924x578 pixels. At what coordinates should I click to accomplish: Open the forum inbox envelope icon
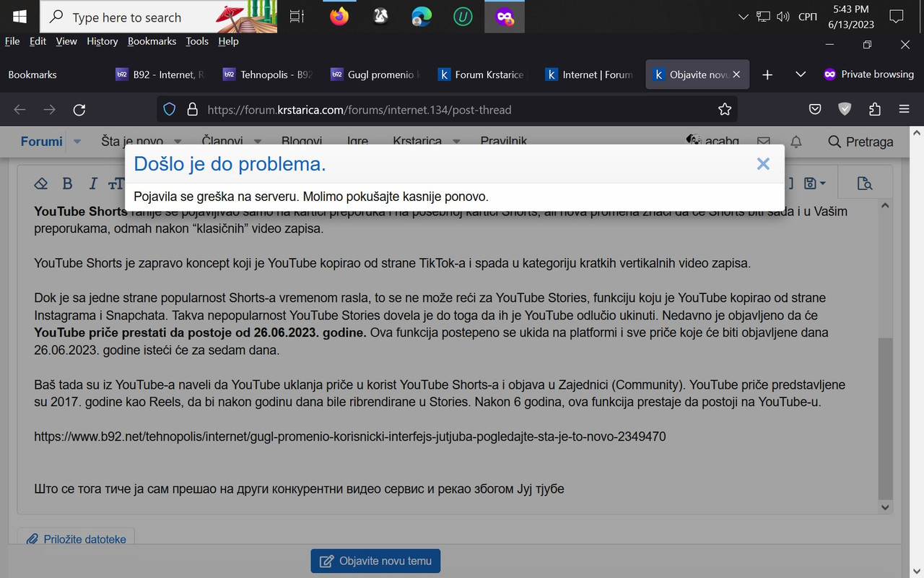tap(763, 142)
